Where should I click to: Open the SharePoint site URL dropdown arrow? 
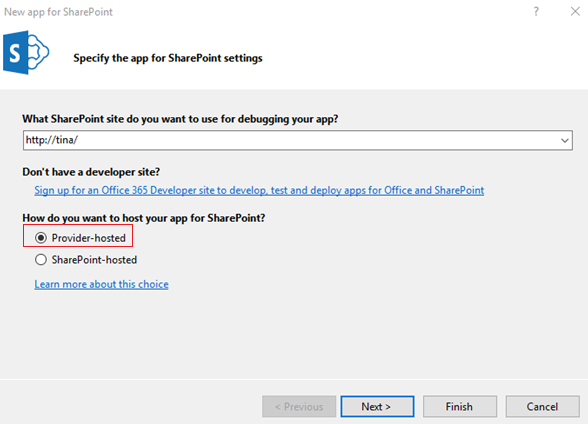(x=564, y=141)
